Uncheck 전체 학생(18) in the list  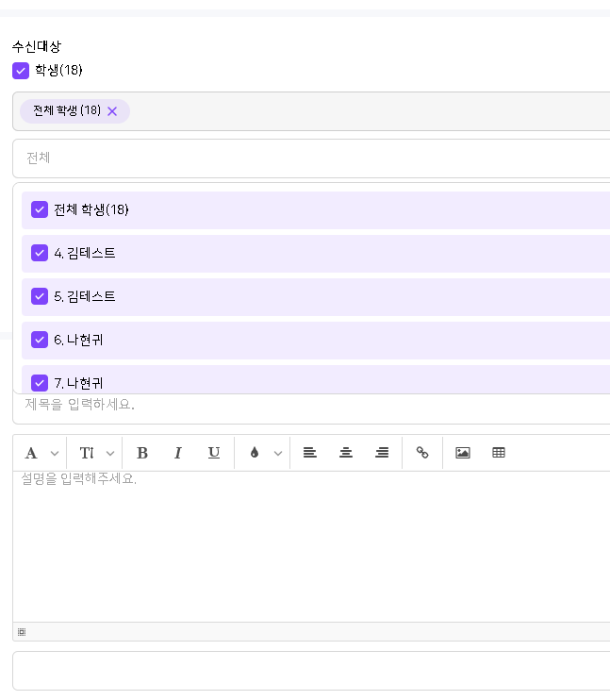(x=40, y=209)
